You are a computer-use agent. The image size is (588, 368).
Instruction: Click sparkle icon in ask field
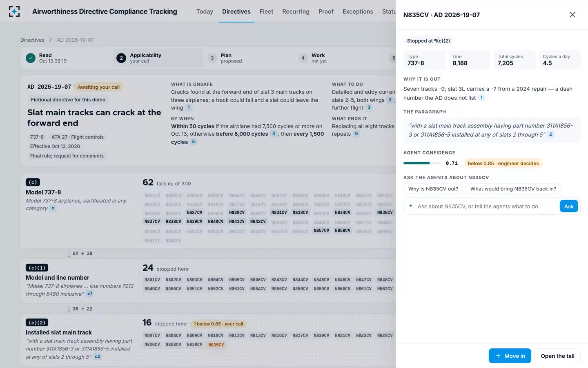click(411, 206)
